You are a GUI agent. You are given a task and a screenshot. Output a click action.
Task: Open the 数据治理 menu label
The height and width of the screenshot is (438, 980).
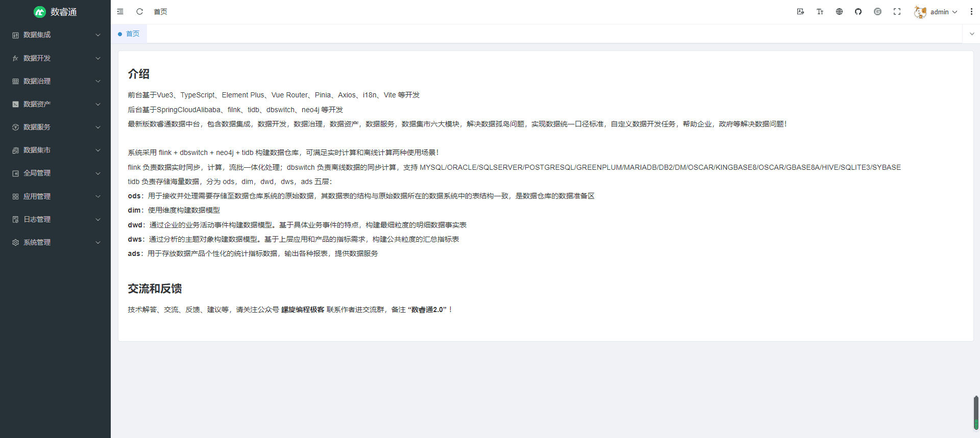(x=37, y=81)
